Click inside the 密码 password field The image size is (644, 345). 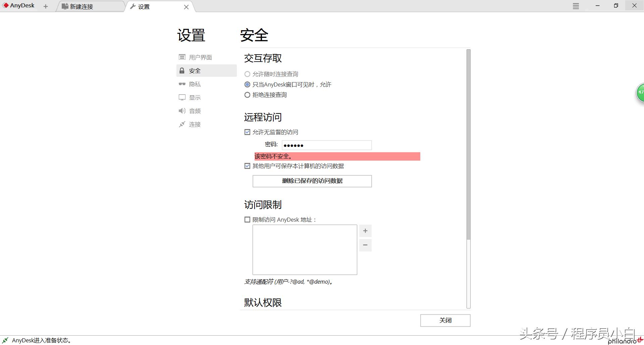pos(326,145)
